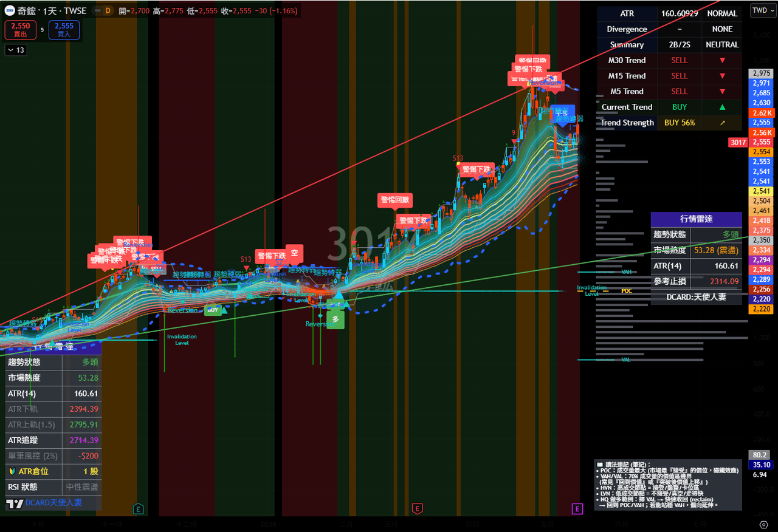Click the 2026 year label on time axis
Viewport: 778px width, 532px height.
(268, 524)
